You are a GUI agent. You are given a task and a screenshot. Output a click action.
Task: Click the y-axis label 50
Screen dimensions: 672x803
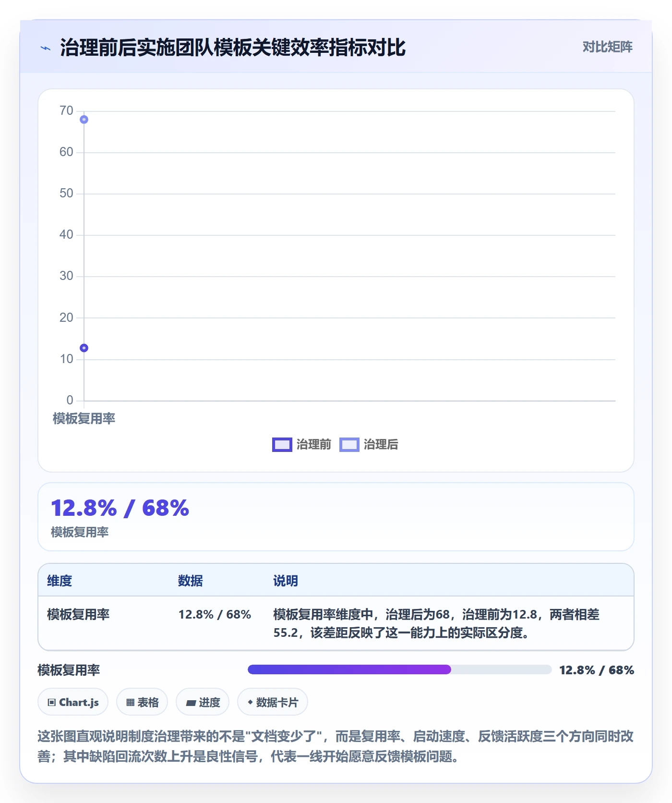(x=66, y=194)
